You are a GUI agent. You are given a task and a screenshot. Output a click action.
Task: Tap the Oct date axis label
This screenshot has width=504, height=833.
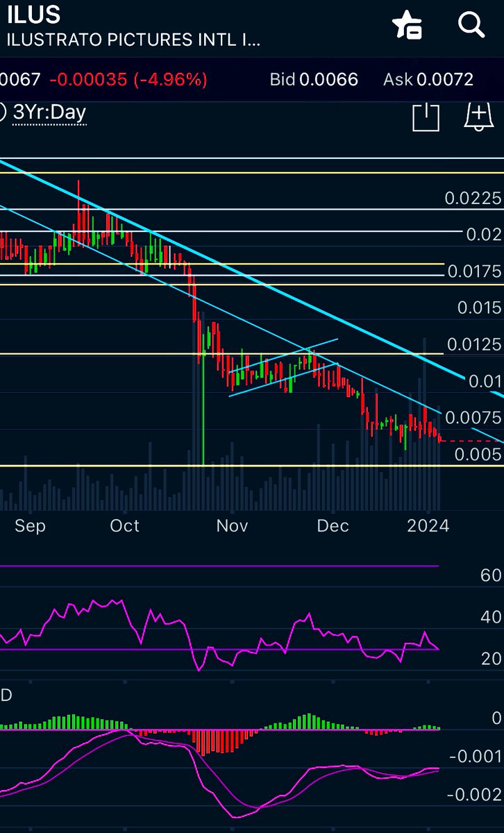[x=125, y=526]
